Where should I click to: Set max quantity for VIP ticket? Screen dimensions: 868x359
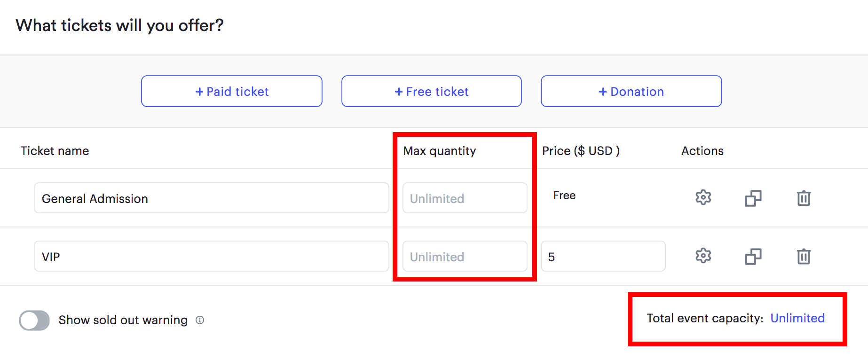[465, 256]
